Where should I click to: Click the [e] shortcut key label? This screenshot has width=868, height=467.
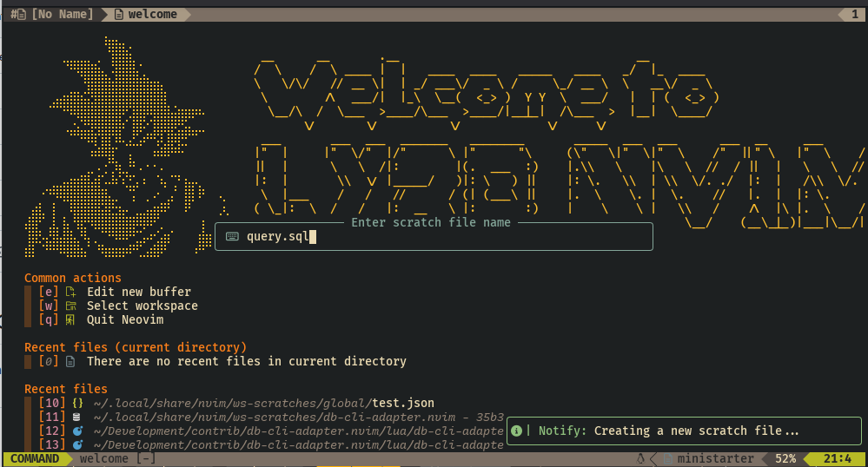click(48, 292)
